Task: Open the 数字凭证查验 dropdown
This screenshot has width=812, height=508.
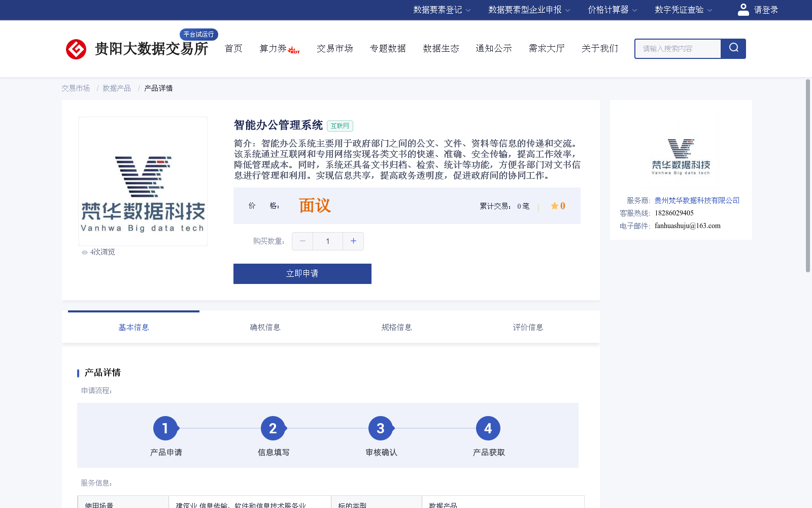Action: (x=683, y=10)
